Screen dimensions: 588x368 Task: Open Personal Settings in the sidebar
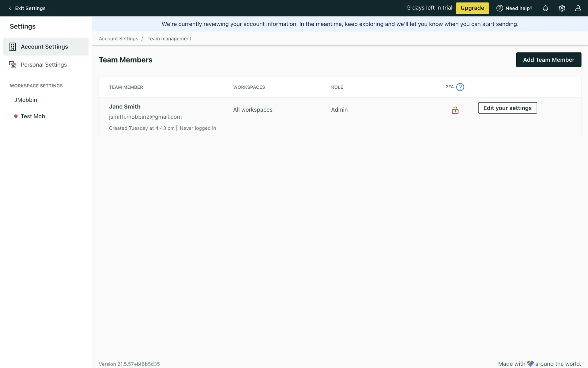(x=44, y=65)
